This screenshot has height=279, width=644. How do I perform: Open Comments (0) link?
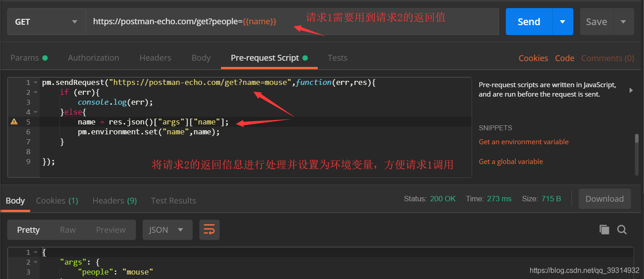pos(608,58)
